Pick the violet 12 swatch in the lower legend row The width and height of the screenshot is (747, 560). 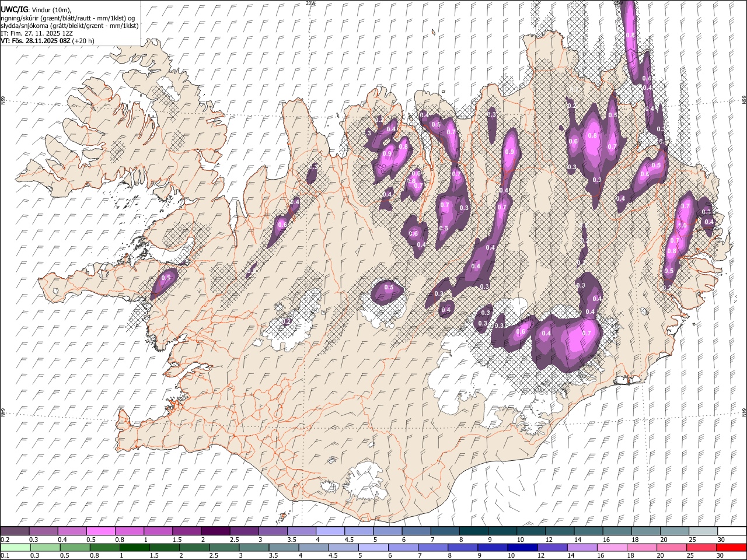click(x=552, y=547)
